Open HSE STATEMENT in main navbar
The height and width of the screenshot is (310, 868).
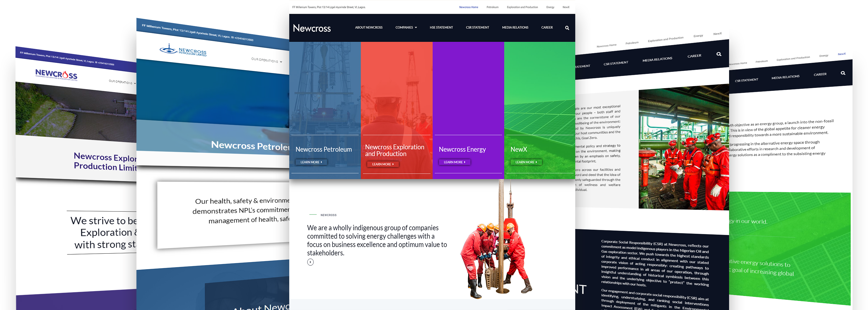coord(441,28)
